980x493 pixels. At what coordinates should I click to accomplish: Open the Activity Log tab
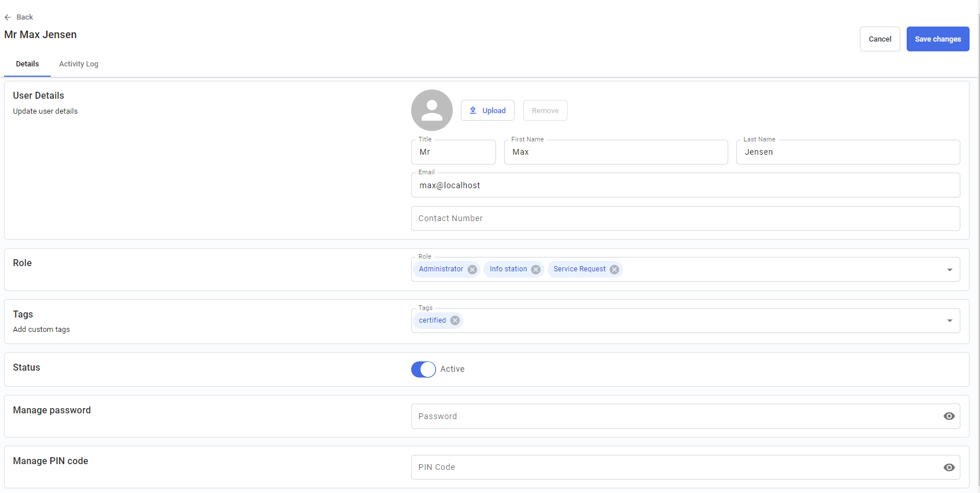[79, 64]
